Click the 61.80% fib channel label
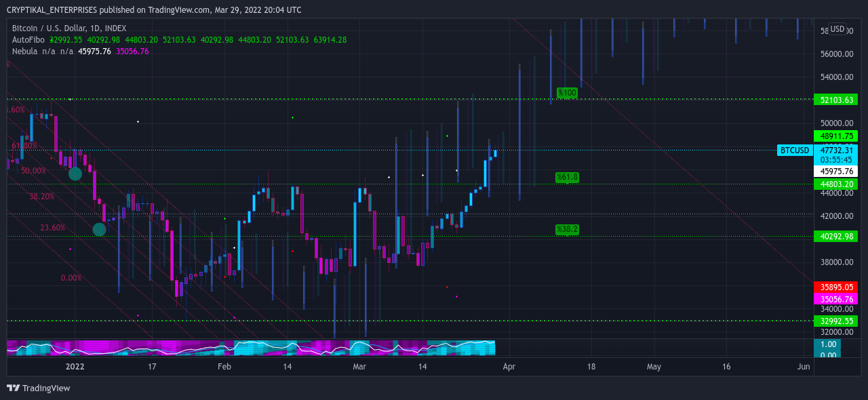 [x=24, y=146]
